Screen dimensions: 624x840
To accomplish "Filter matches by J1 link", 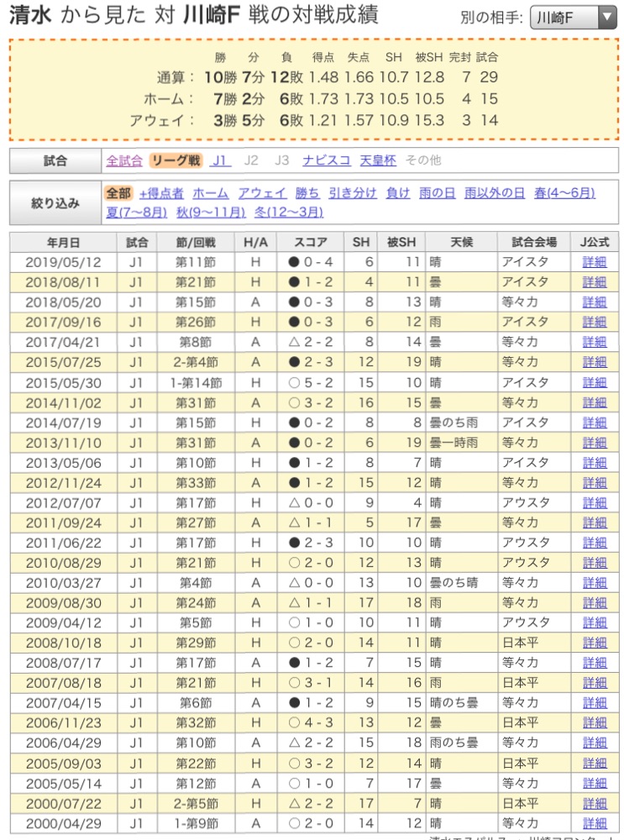I will (219, 160).
